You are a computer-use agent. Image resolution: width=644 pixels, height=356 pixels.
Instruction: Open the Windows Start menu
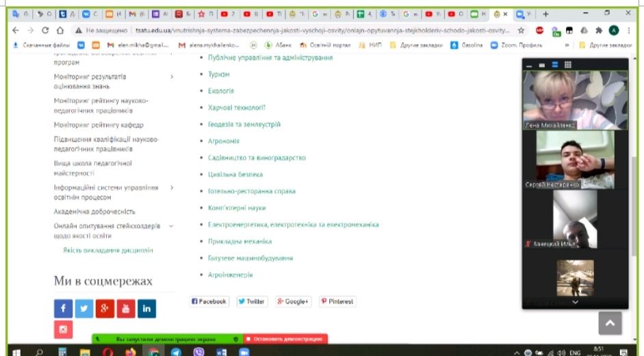16,353
